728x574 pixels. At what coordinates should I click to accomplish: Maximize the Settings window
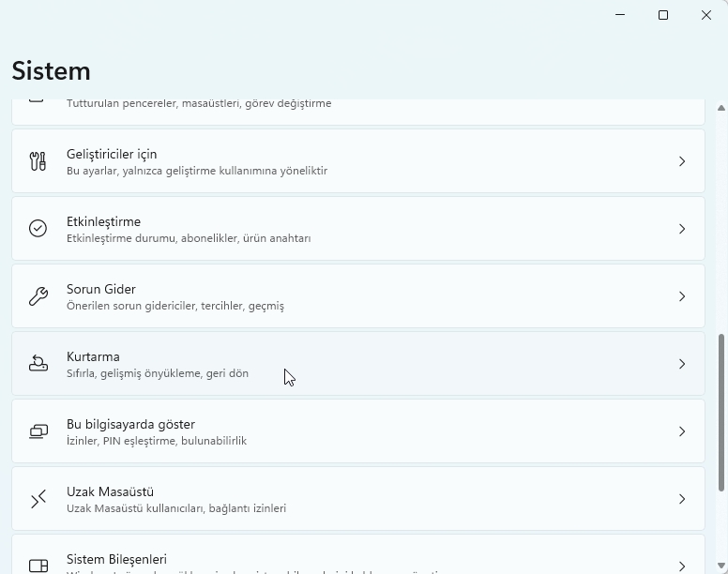point(663,15)
